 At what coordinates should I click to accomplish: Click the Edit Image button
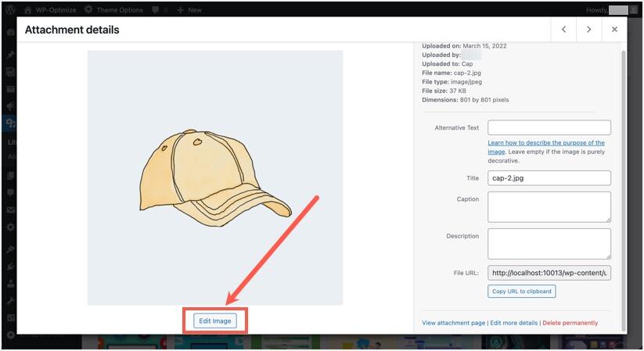215,321
